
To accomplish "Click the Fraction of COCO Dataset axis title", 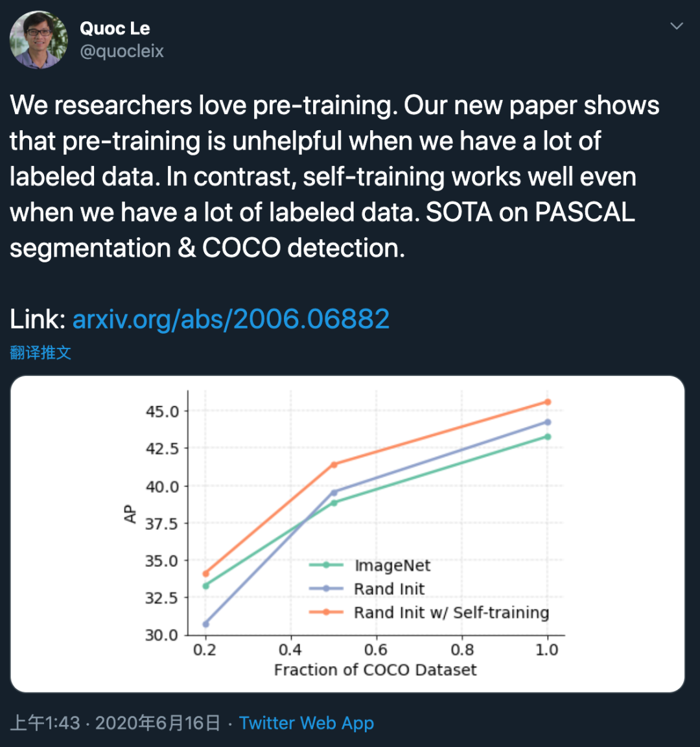I will pos(375,670).
